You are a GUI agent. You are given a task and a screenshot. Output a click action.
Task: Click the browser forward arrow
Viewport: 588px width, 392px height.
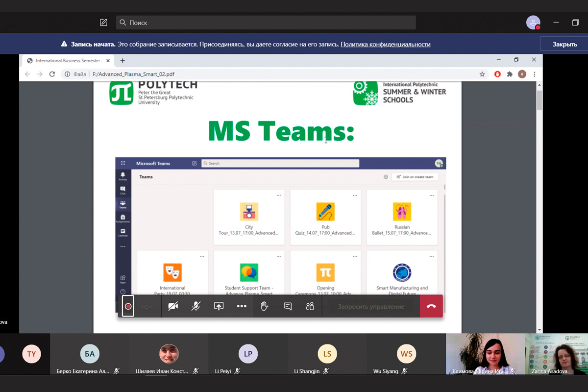coord(40,74)
